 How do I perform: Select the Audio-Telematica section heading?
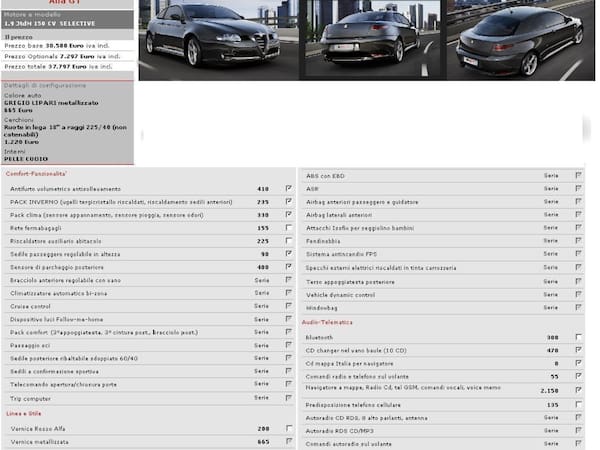327,322
